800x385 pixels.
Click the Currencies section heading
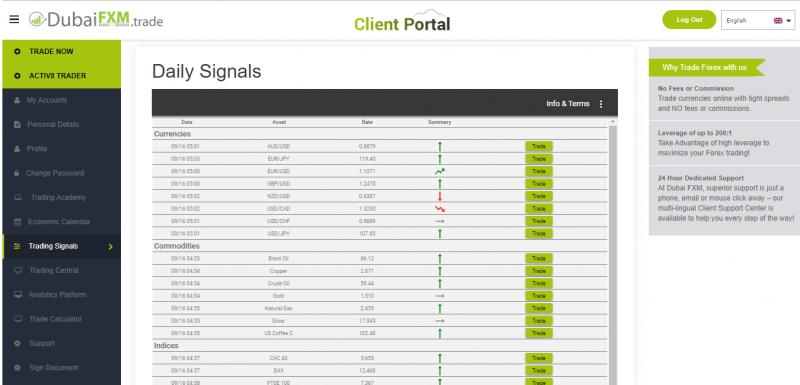[x=172, y=134]
